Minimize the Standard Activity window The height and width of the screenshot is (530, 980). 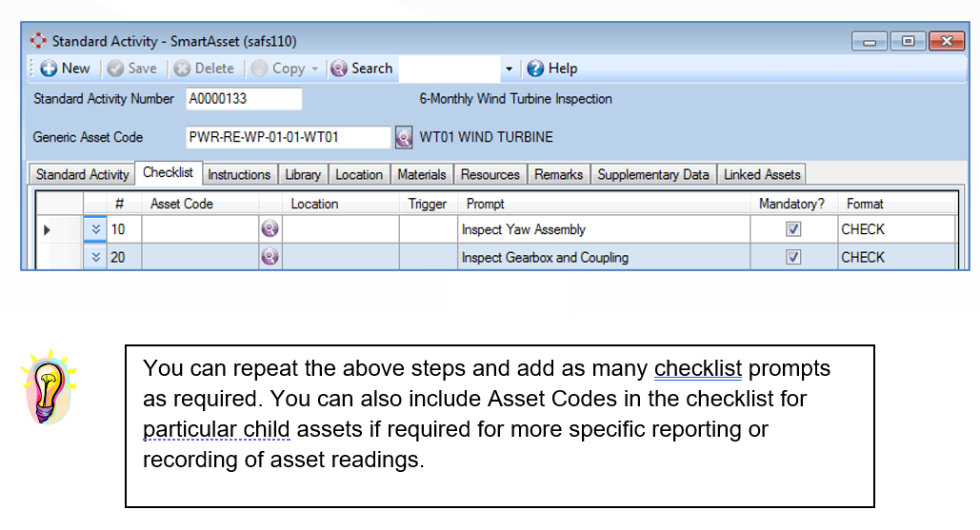tap(870, 41)
